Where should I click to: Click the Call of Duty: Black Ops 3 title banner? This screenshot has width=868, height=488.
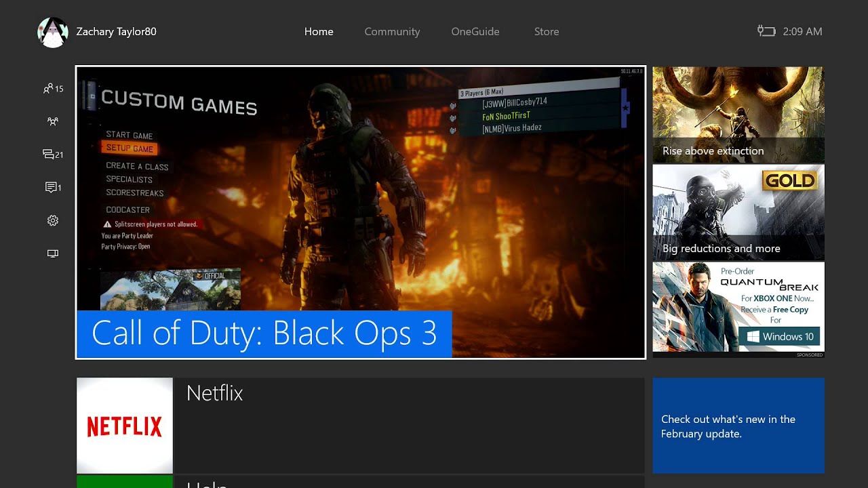pos(264,334)
